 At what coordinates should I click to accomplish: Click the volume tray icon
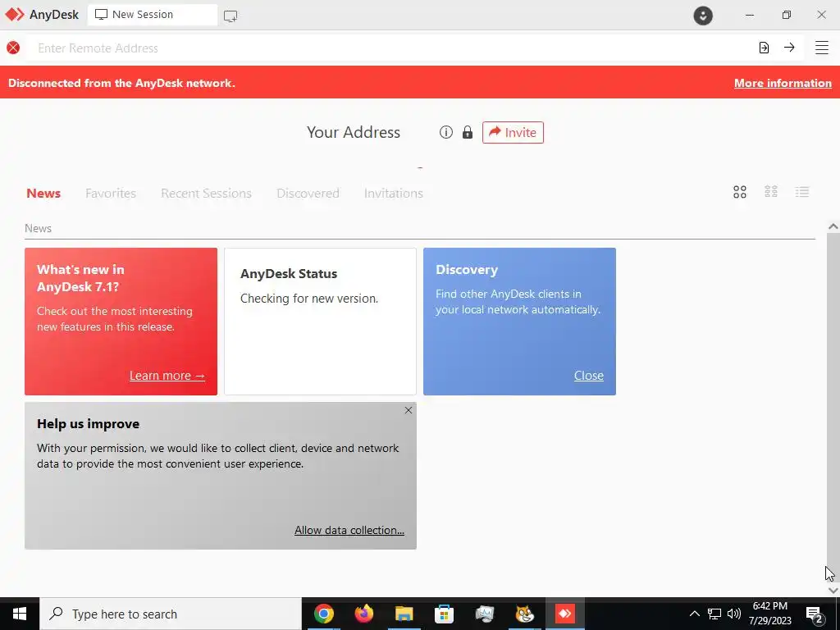click(734, 614)
